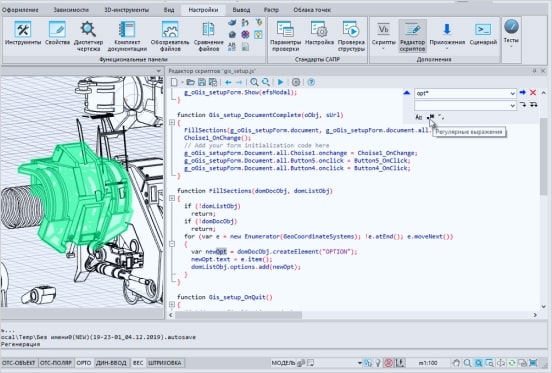The width and height of the screenshot is (552, 373).
Task: Expand the search field dropdown containing opt*
Action: pos(512,93)
